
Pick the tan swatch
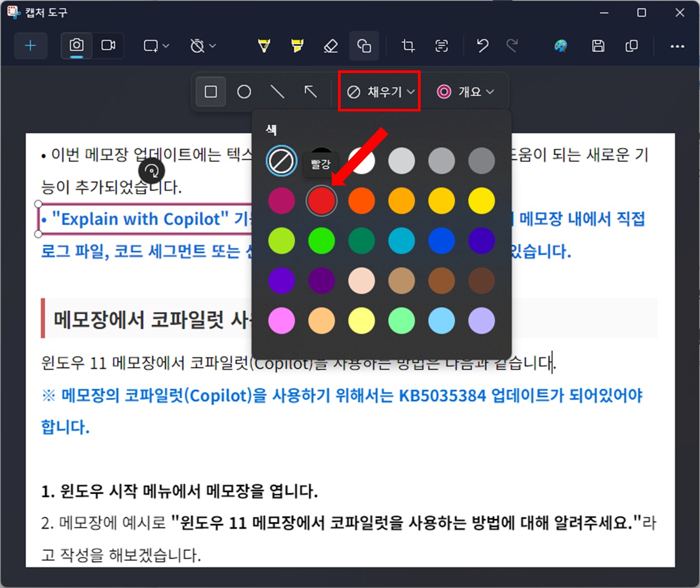401,281
